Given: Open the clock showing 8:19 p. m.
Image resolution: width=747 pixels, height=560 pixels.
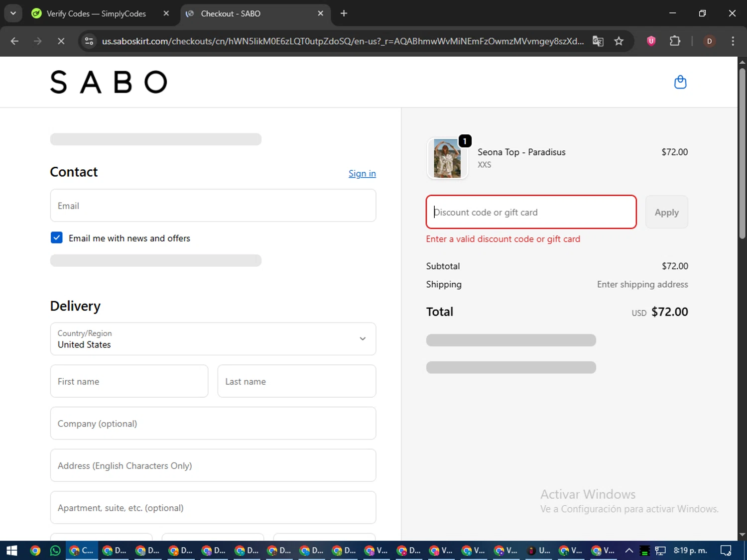Looking at the screenshot, I should click(x=690, y=551).
